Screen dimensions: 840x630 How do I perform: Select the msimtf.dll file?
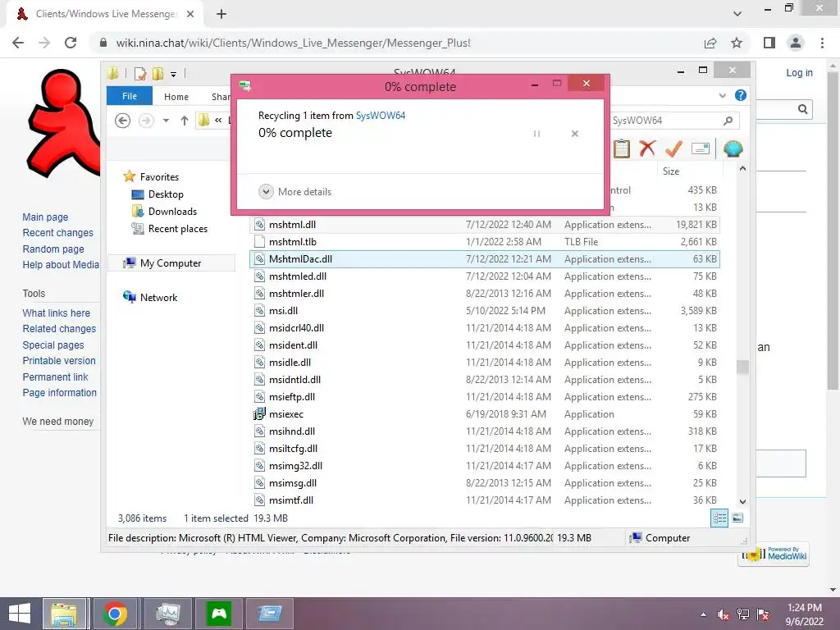tap(484, 500)
